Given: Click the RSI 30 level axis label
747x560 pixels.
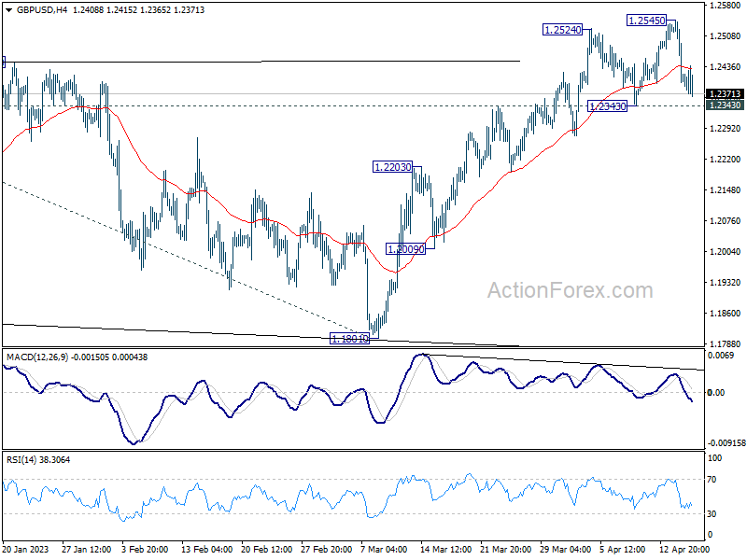Looking at the screenshot, I should coord(712,514).
